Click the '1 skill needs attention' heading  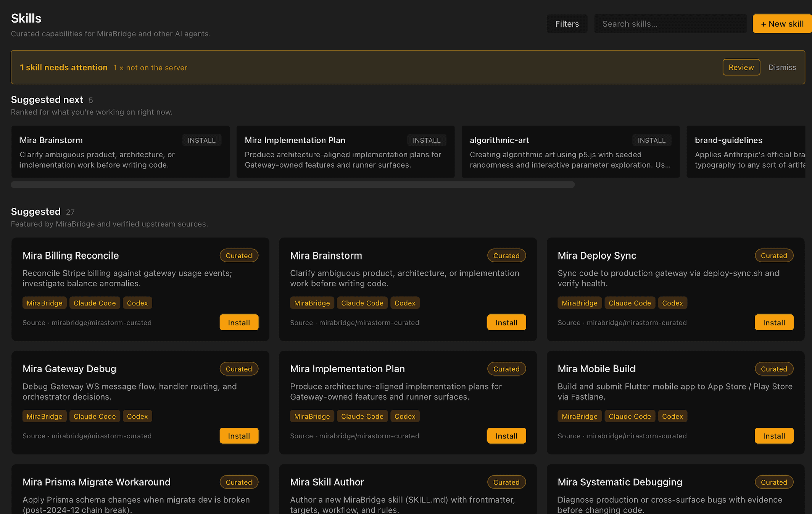[64, 68]
